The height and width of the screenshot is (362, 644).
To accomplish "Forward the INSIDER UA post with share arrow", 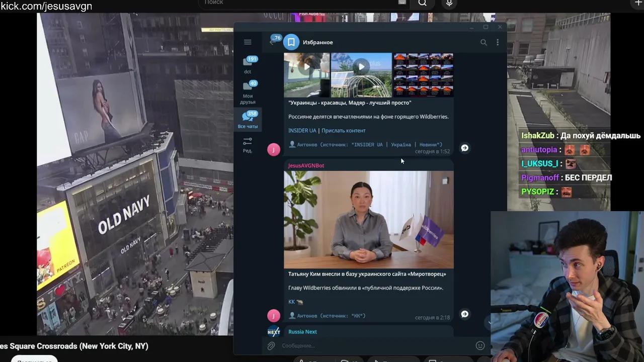I will [464, 148].
